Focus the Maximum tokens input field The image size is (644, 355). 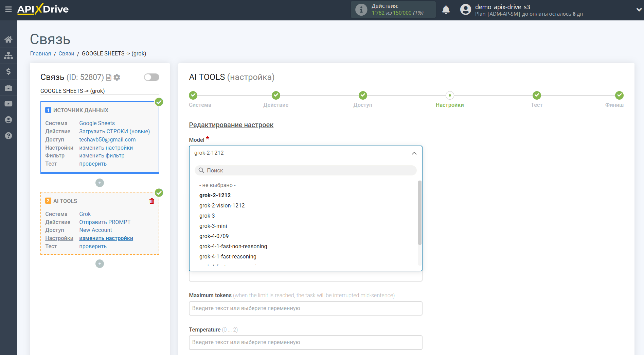click(x=305, y=308)
